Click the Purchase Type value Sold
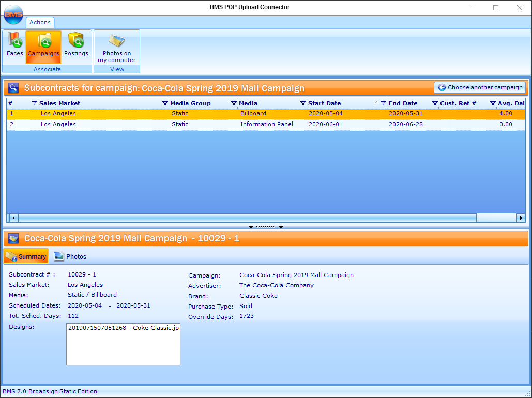The height and width of the screenshot is (398, 532). tap(246, 306)
